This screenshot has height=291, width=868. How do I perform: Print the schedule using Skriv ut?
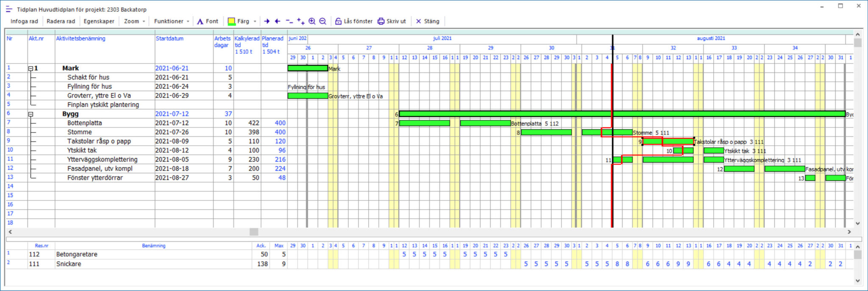point(392,21)
